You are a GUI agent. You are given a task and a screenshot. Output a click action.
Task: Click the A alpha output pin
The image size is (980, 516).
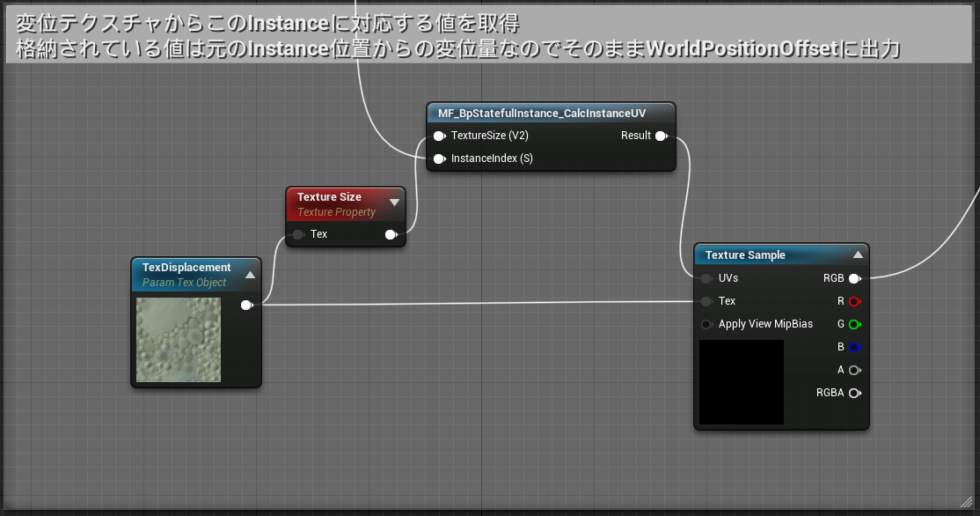coord(855,370)
